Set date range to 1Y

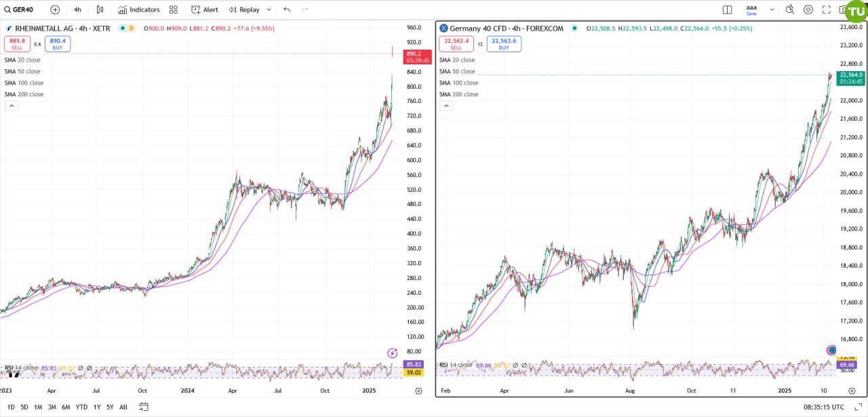click(97, 407)
